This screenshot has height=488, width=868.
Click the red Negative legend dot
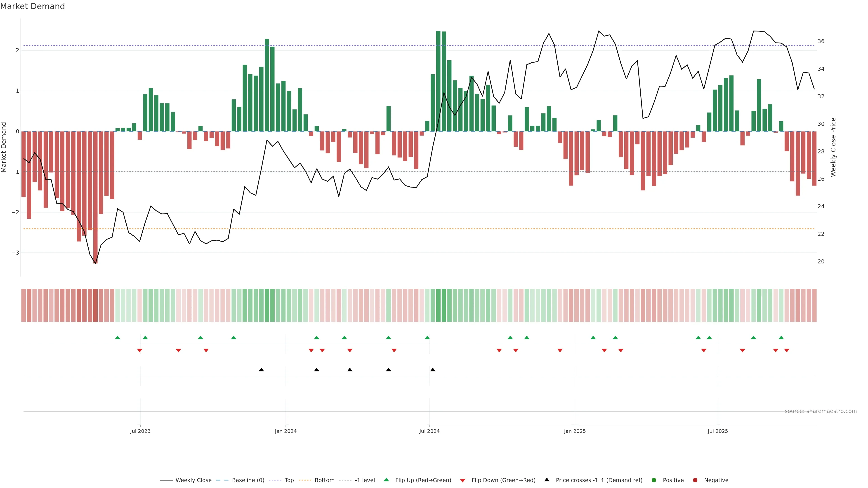(695, 480)
